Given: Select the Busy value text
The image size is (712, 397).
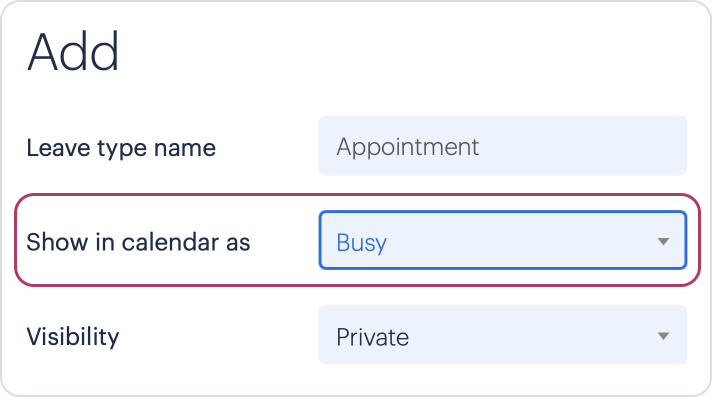Looking at the screenshot, I should 361,243.
